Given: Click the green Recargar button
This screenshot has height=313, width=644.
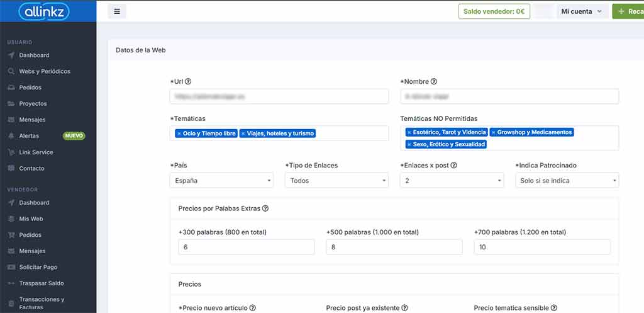Looking at the screenshot, I should (629, 11).
